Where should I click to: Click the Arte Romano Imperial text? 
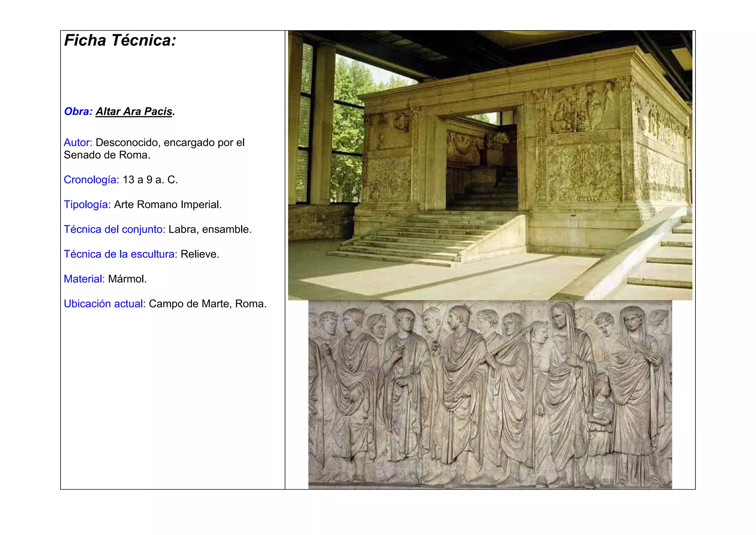click(168, 205)
